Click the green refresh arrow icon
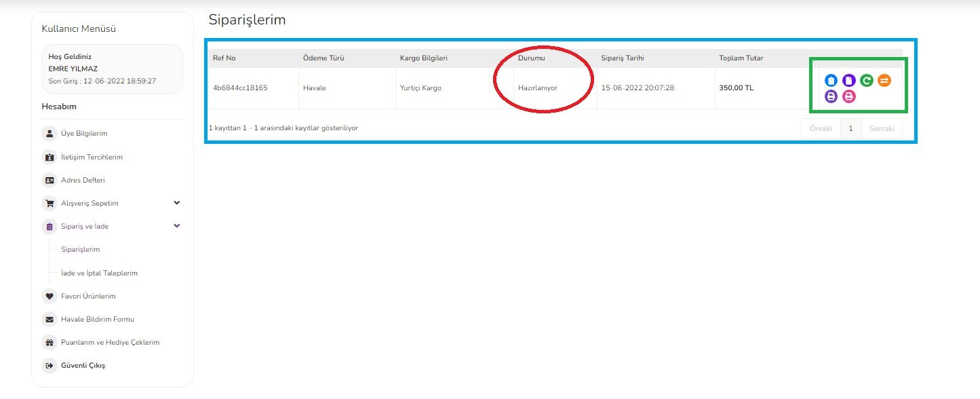980x399 pixels. pyautogui.click(x=866, y=81)
